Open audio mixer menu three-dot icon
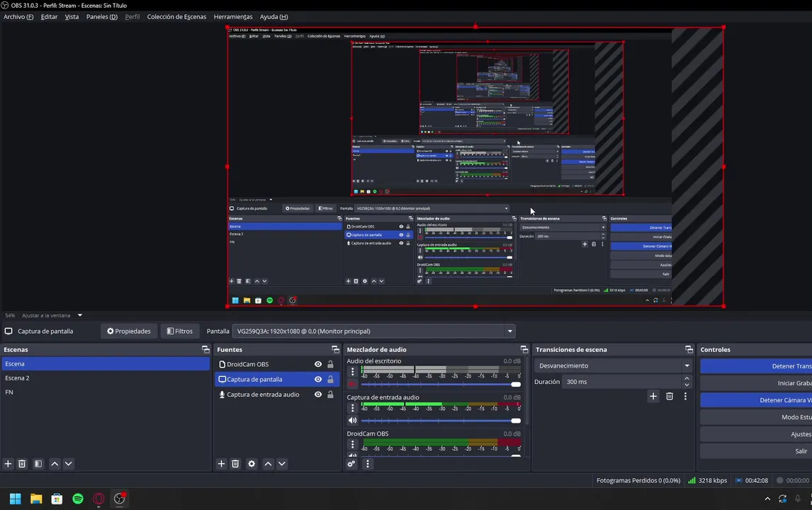The image size is (812, 510). [x=368, y=464]
